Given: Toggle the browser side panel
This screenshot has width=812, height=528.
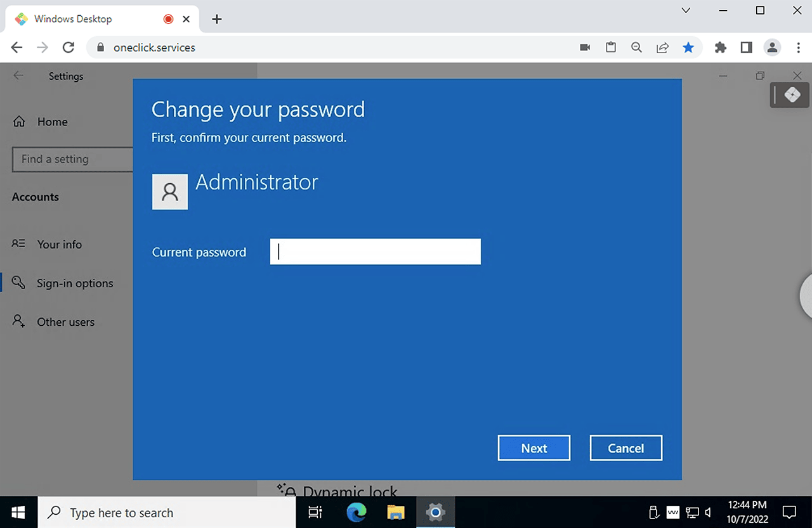Looking at the screenshot, I should (746, 48).
